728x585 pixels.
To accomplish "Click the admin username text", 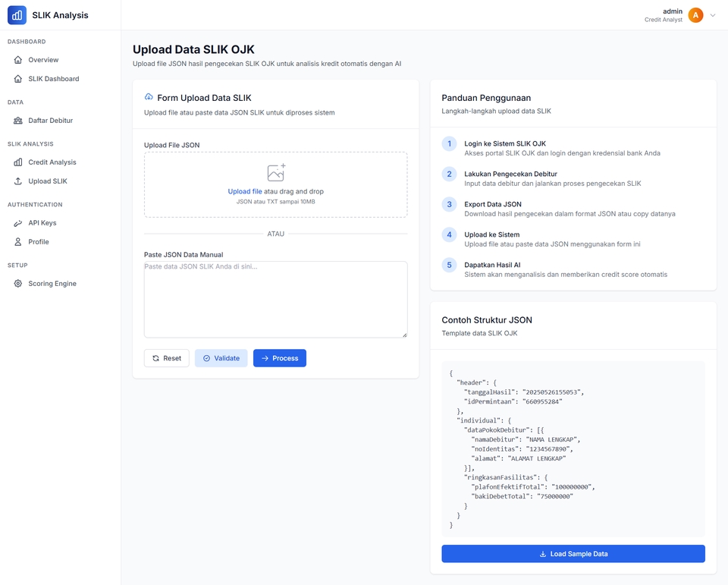I will point(673,11).
